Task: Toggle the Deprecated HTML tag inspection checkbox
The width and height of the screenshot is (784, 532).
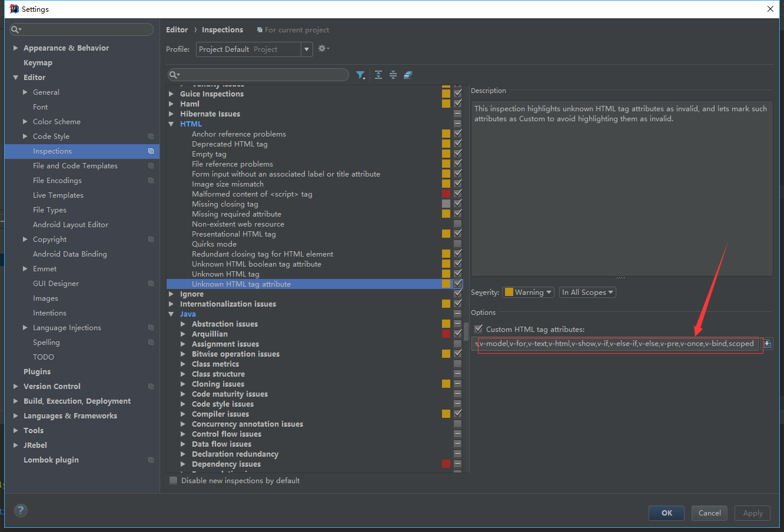Action: (458, 144)
